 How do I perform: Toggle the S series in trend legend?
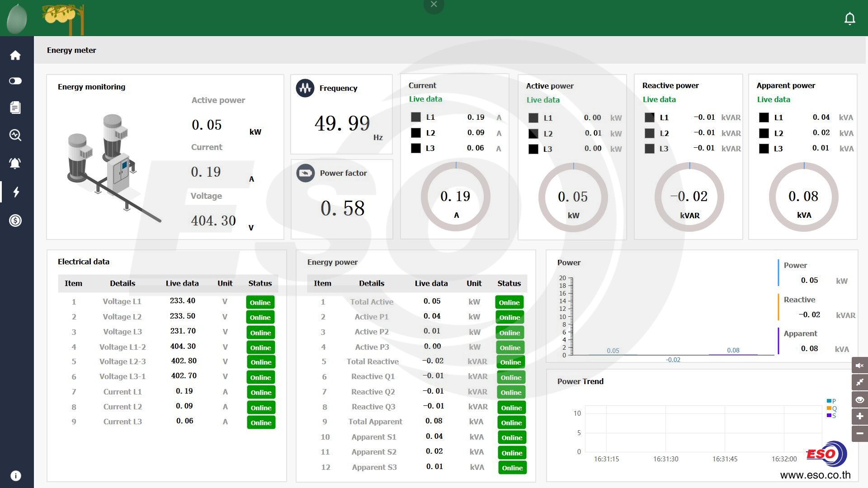pos(831,416)
